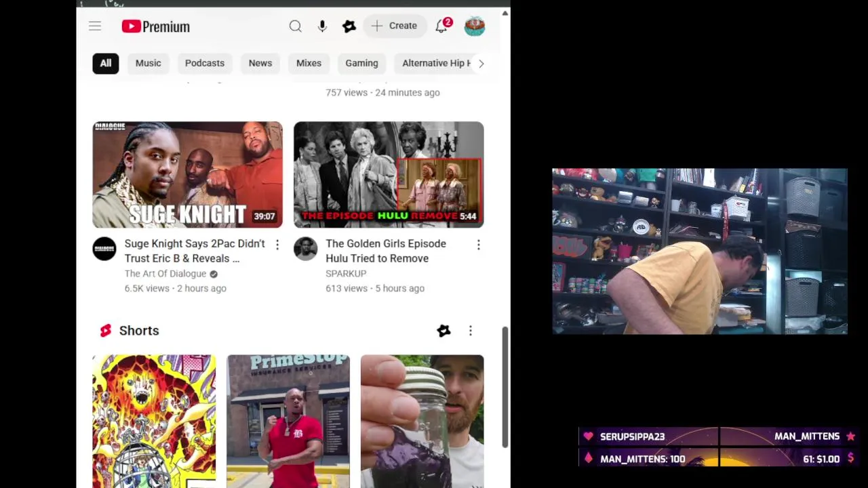This screenshot has width=868, height=488.
Task: Play the Golden Girls episode thumbnail
Action: [x=389, y=175]
